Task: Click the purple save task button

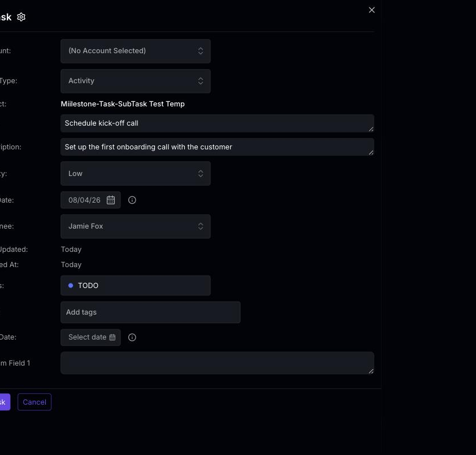Action: (x=5, y=402)
